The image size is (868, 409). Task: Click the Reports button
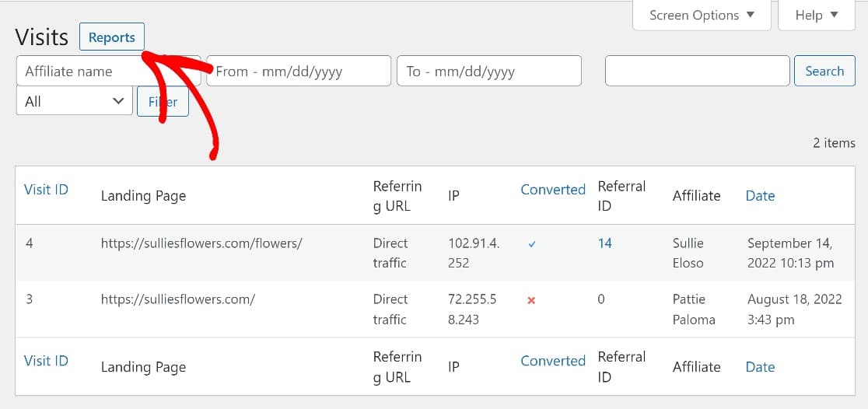click(112, 37)
